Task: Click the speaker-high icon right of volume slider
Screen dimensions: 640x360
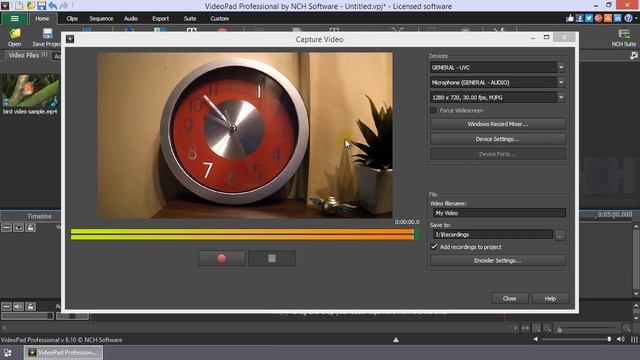Action: [x=621, y=339]
